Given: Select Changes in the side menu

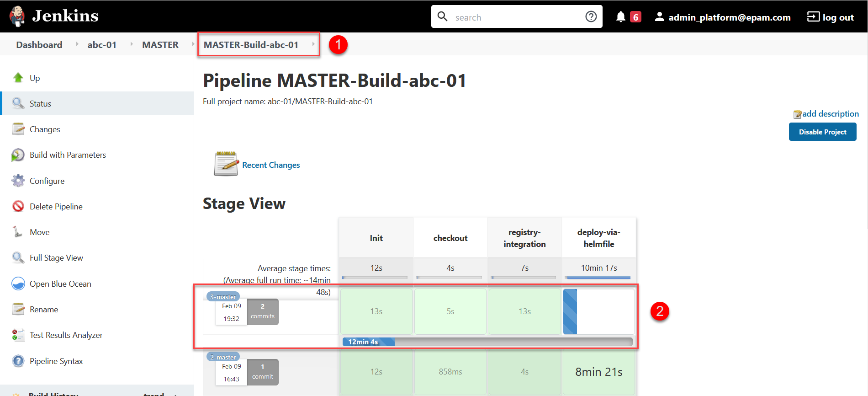Looking at the screenshot, I should point(45,129).
